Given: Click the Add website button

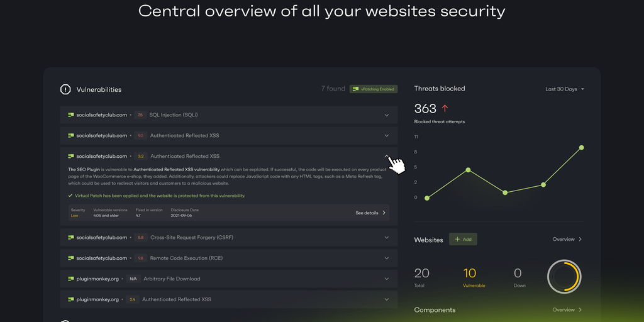Looking at the screenshot, I should (463, 240).
